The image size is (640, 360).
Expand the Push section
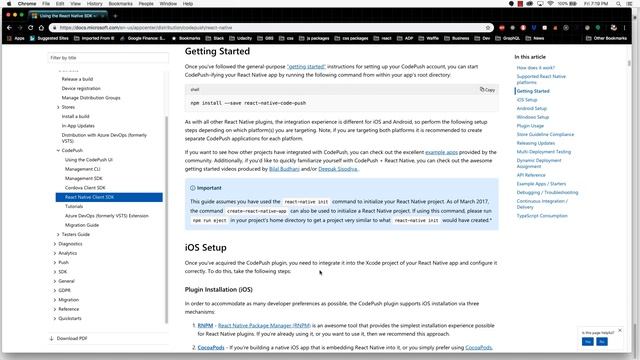[55, 262]
